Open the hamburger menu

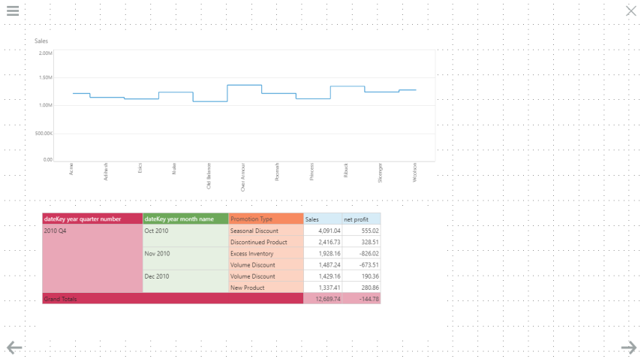pos(13,11)
